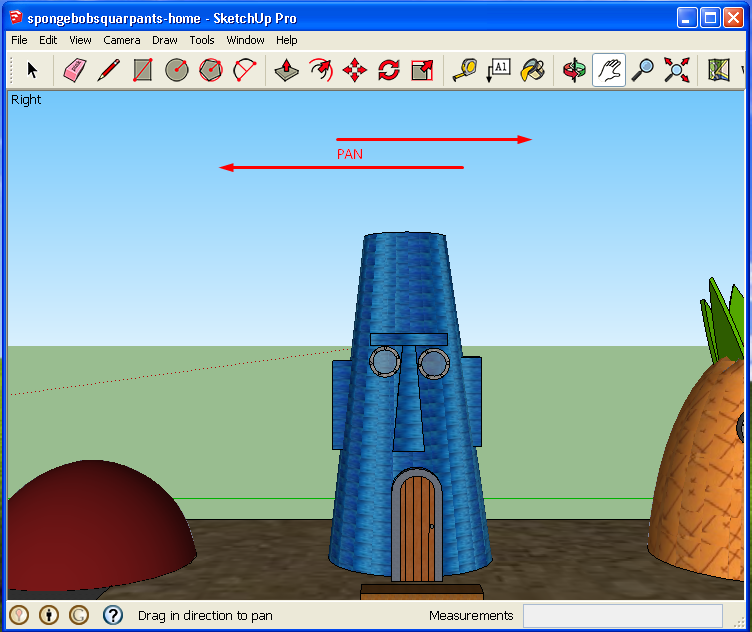Select the Text label A1 tool

(x=499, y=70)
